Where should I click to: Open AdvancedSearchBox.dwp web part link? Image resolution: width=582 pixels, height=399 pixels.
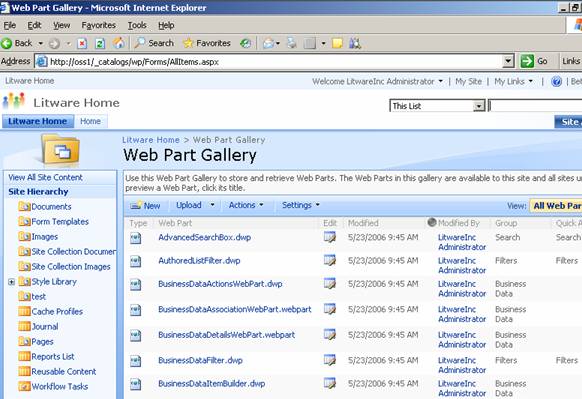(x=205, y=237)
